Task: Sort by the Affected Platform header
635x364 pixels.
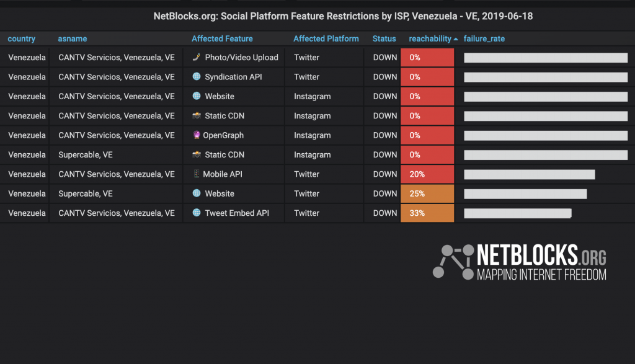Action: pos(326,38)
